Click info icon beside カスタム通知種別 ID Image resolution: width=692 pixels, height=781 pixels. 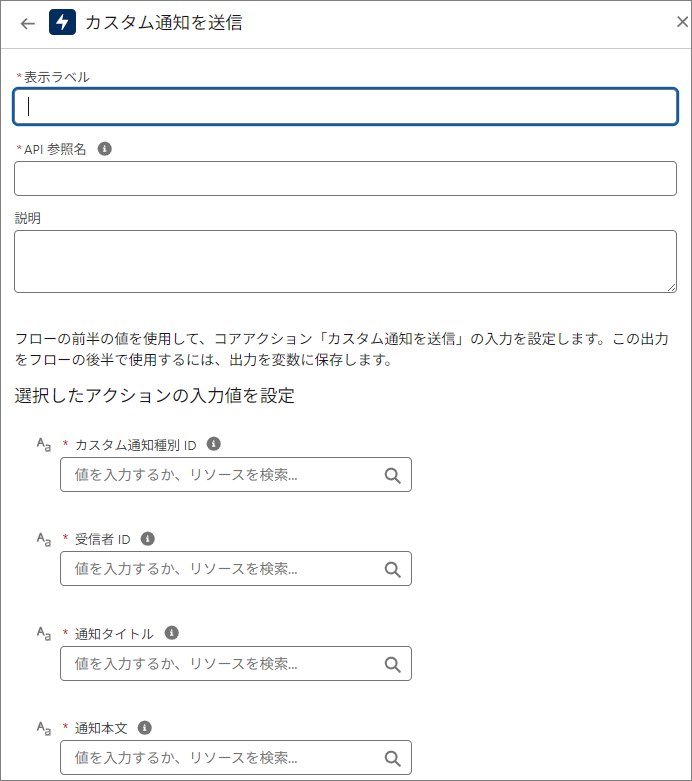[213, 444]
